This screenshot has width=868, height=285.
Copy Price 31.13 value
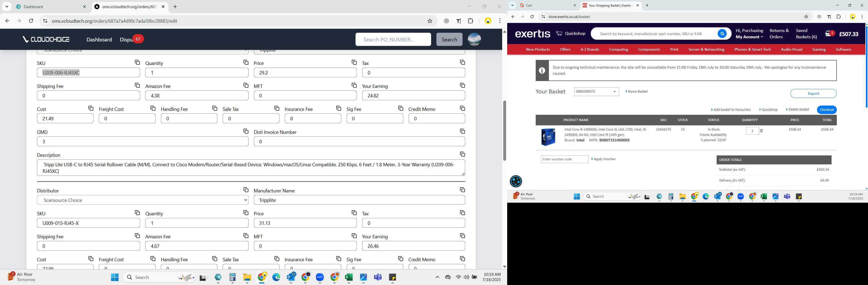click(x=354, y=213)
